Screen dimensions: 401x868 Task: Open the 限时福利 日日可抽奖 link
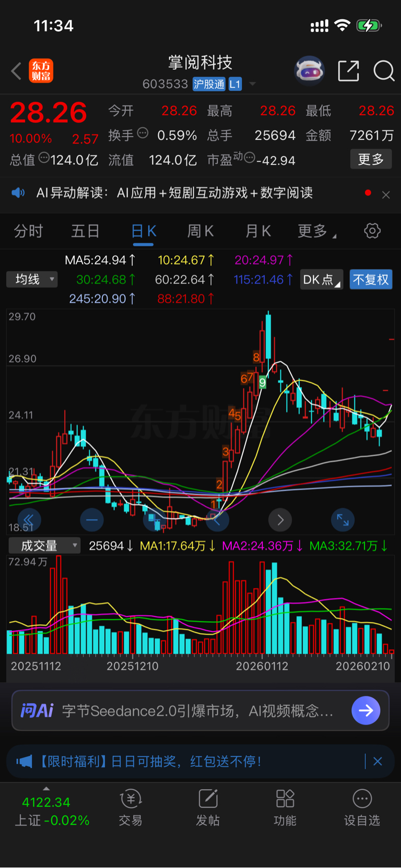click(149, 762)
